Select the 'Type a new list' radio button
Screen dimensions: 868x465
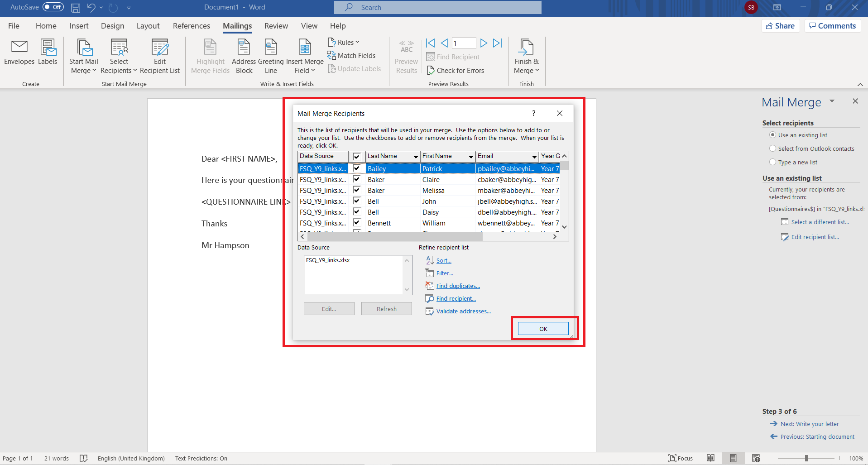[773, 162]
